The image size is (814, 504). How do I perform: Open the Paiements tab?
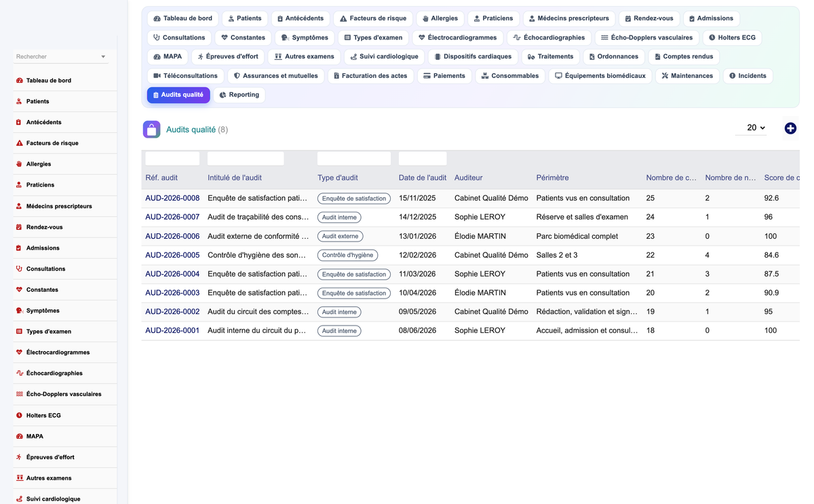tap(444, 76)
